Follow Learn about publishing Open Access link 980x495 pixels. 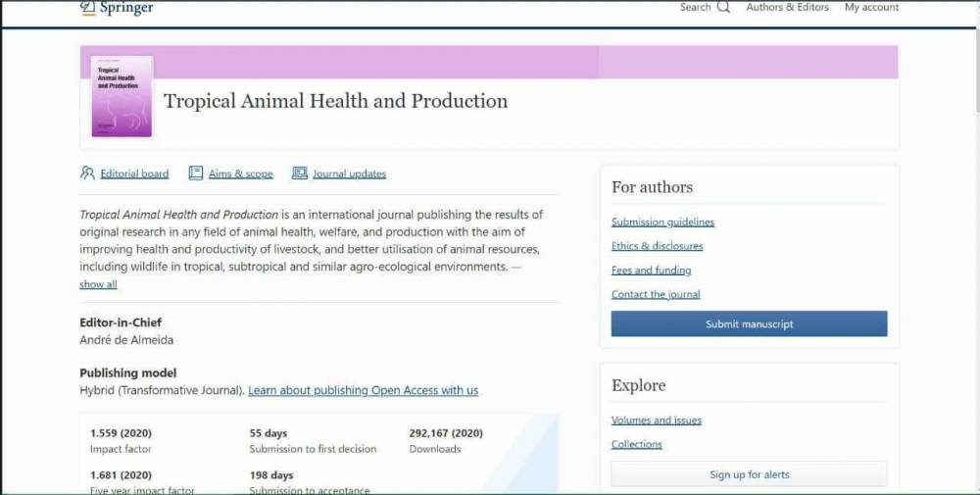(x=363, y=390)
